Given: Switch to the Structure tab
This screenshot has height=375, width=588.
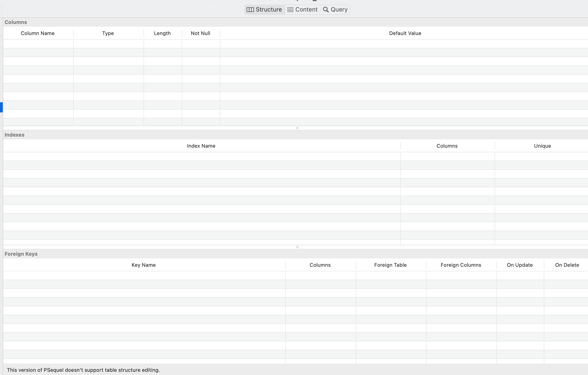Looking at the screenshot, I should point(265,9).
